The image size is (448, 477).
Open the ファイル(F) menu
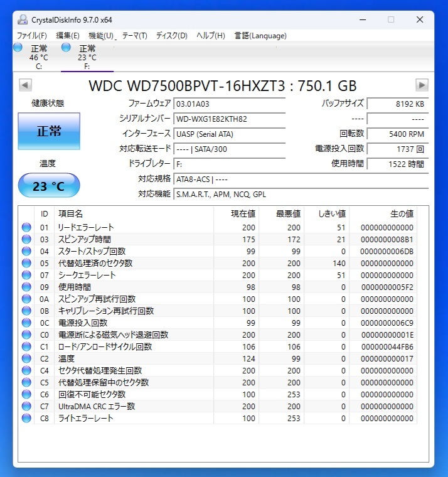[31, 36]
